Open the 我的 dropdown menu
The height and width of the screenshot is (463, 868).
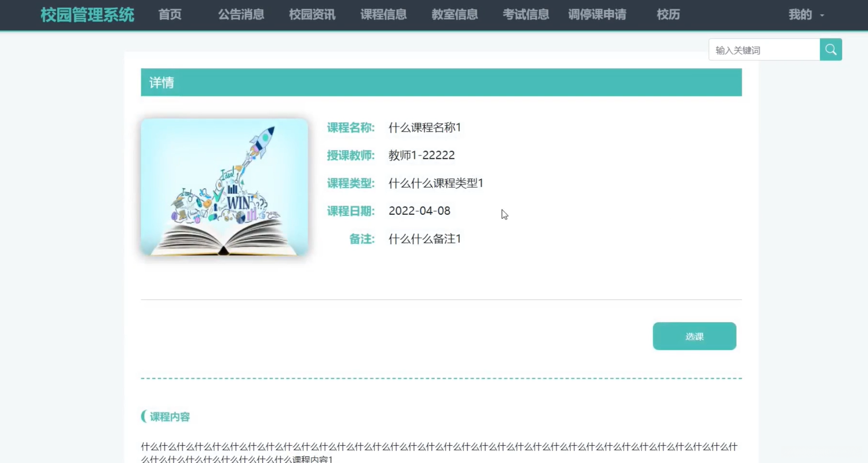click(800, 14)
